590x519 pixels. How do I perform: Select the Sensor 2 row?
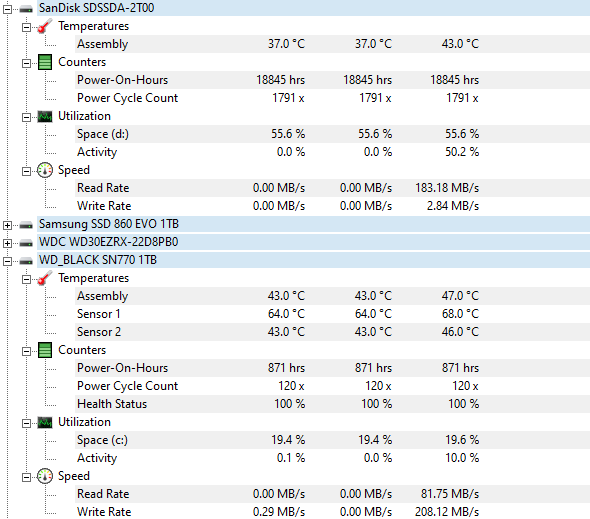(x=332, y=332)
